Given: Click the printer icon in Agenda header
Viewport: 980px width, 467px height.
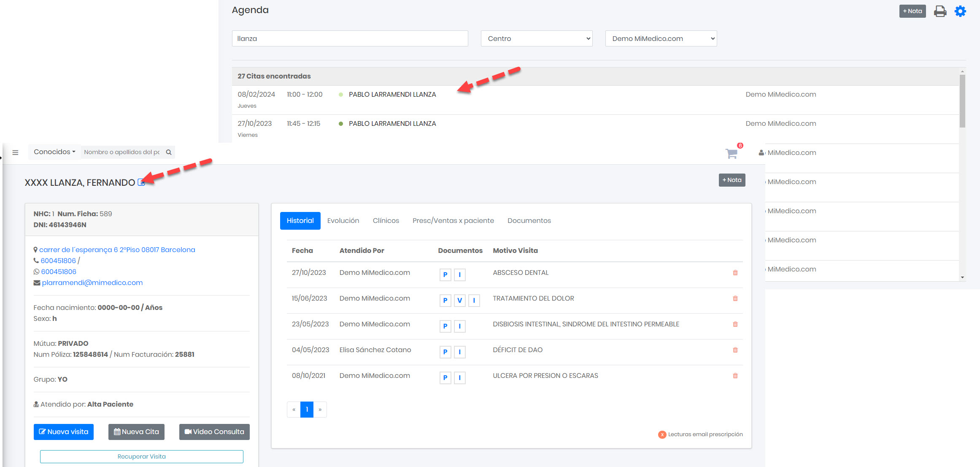Looking at the screenshot, I should coord(940,11).
